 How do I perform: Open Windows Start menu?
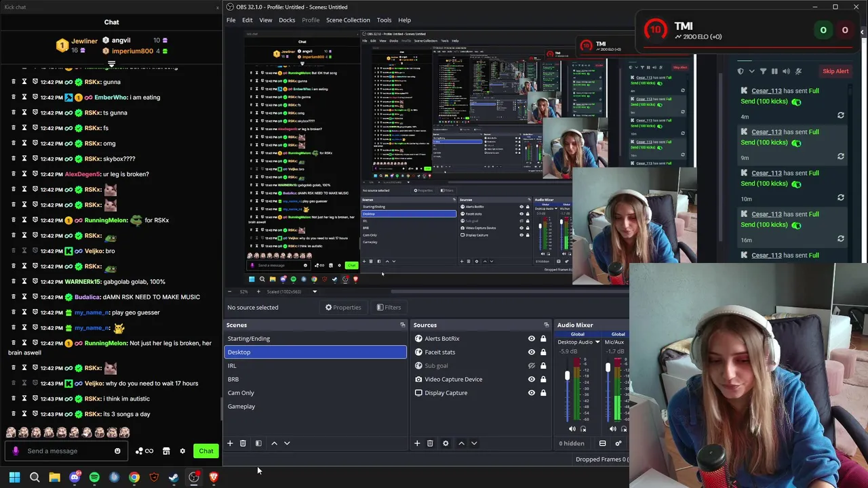pyautogui.click(x=14, y=478)
